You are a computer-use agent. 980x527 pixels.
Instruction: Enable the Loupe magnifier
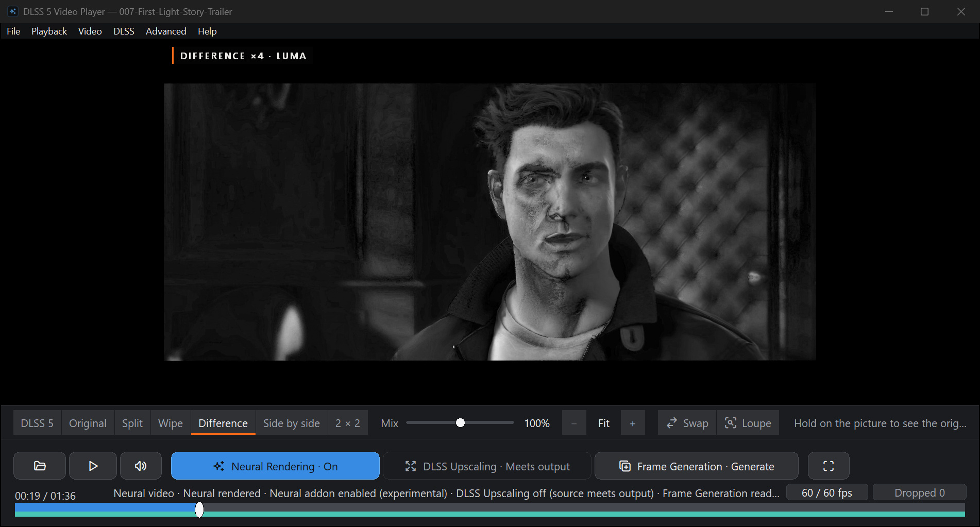point(748,423)
